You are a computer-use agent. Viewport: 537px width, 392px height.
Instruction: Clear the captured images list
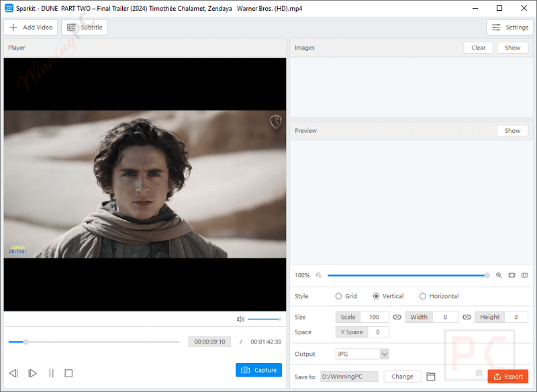pyautogui.click(x=478, y=48)
